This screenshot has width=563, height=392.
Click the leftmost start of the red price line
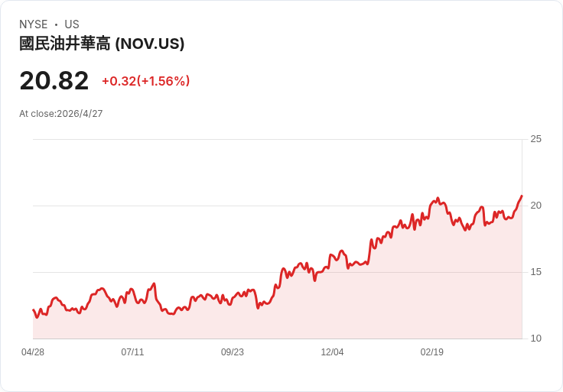[x=33, y=309]
